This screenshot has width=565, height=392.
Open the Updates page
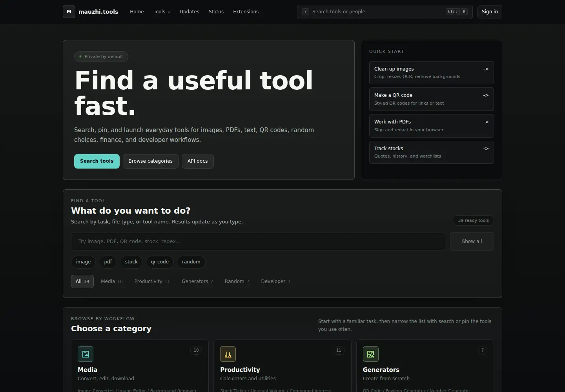[x=190, y=12]
